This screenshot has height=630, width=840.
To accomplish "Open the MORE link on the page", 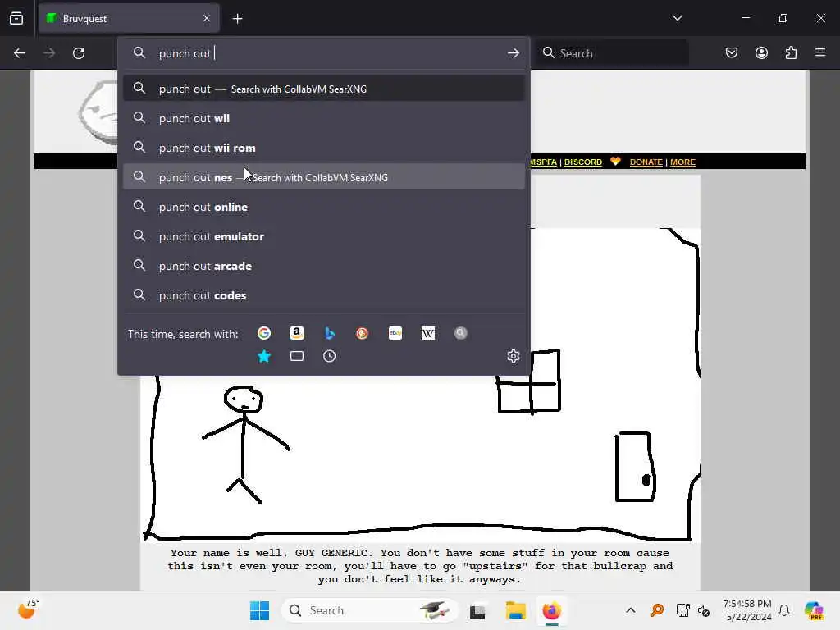I will pyautogui.click(x=682, y=162).
